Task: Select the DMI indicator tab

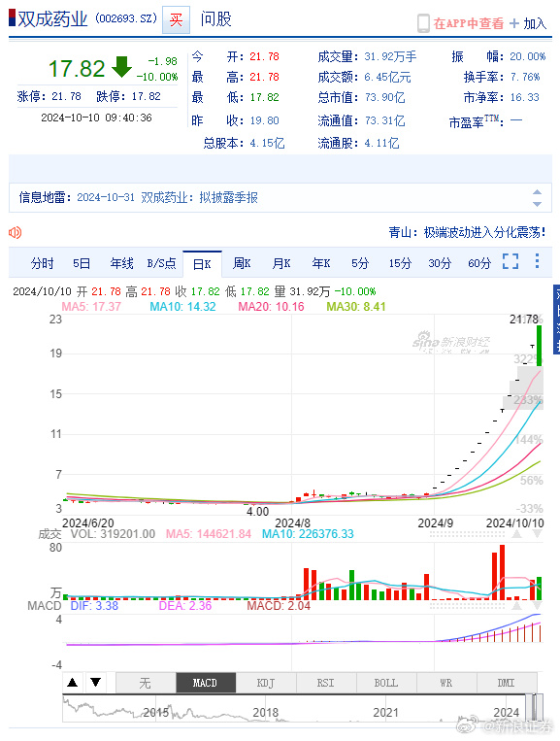Action: click(507, 683)
